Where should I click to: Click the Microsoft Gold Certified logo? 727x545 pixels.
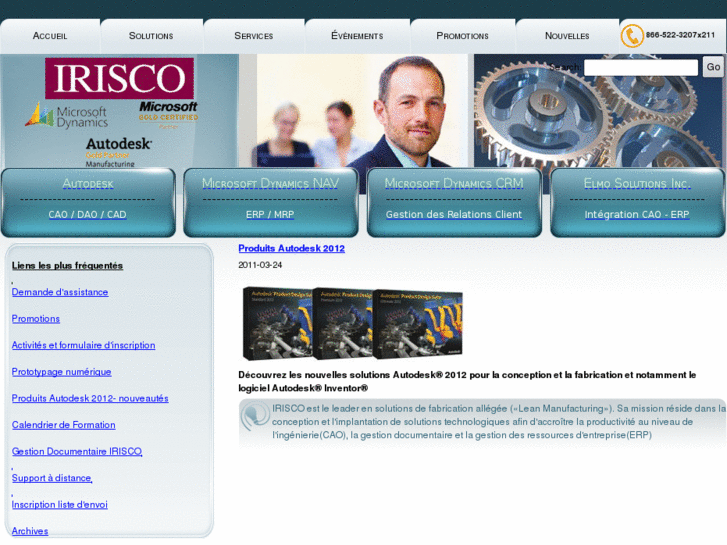click(x=168, y=114)
